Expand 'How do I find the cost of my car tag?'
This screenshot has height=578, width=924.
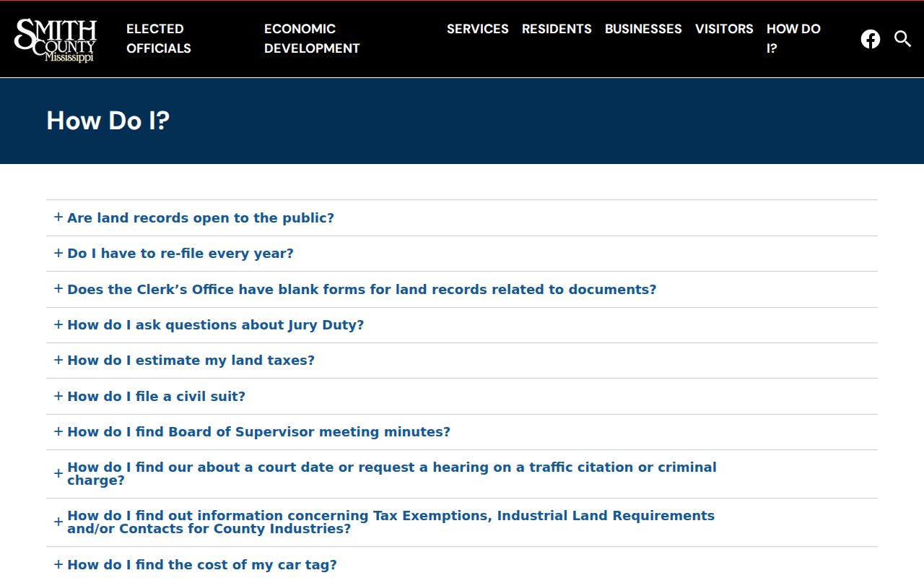pyautogui.click(x=202, y=565)
